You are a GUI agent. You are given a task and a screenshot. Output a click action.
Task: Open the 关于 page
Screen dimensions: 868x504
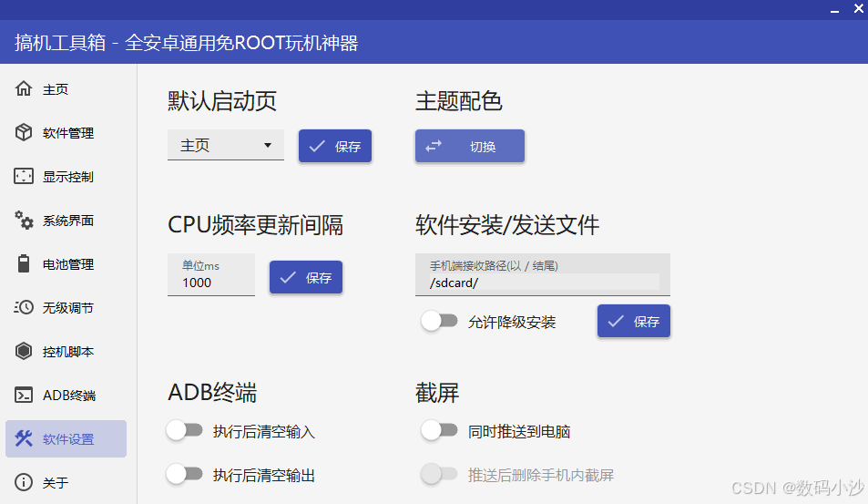[x=66, y=482]
